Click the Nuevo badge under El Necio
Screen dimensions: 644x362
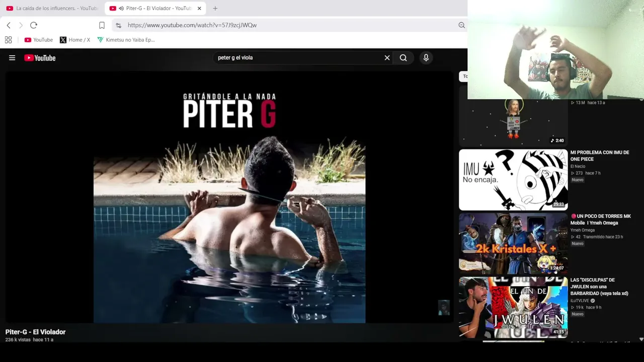tap(578, 180)
